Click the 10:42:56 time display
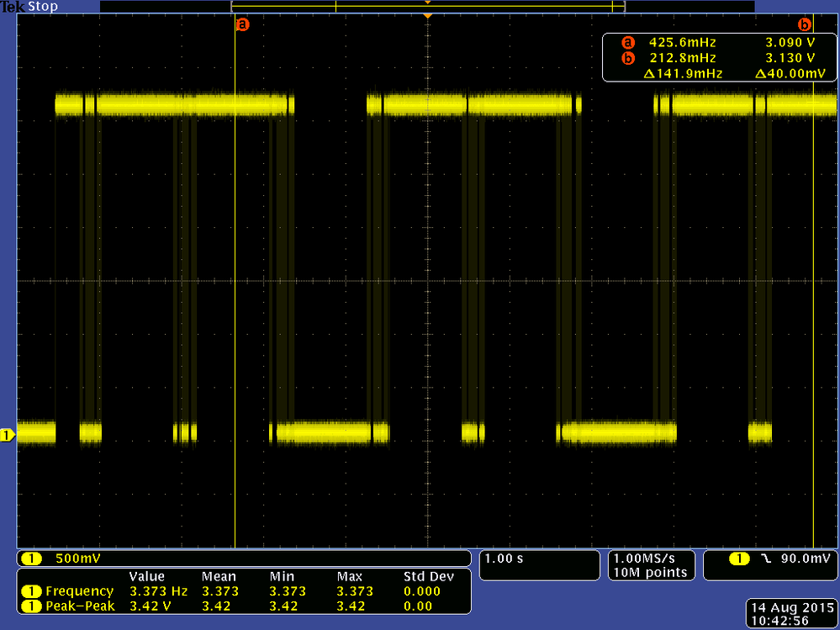This screenshot has height=630, width=840. click(x=779, y=621)
